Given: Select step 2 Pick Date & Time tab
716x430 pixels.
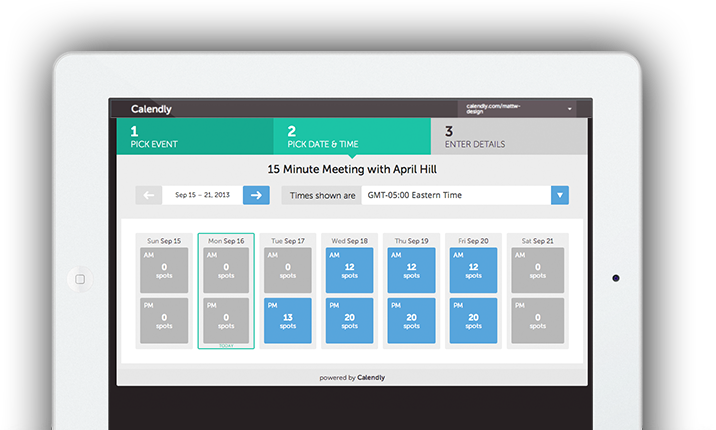Looking at the screenshot, I should (352, 136).
